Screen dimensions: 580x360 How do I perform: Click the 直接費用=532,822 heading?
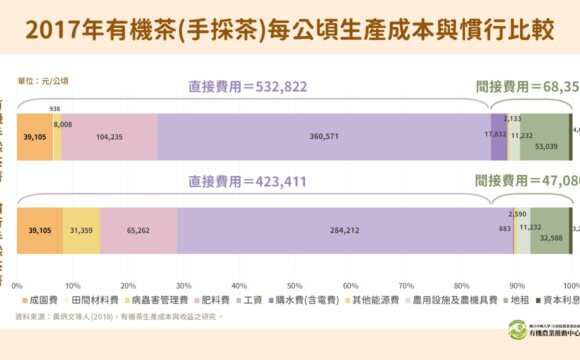click(x=247, y=87)
